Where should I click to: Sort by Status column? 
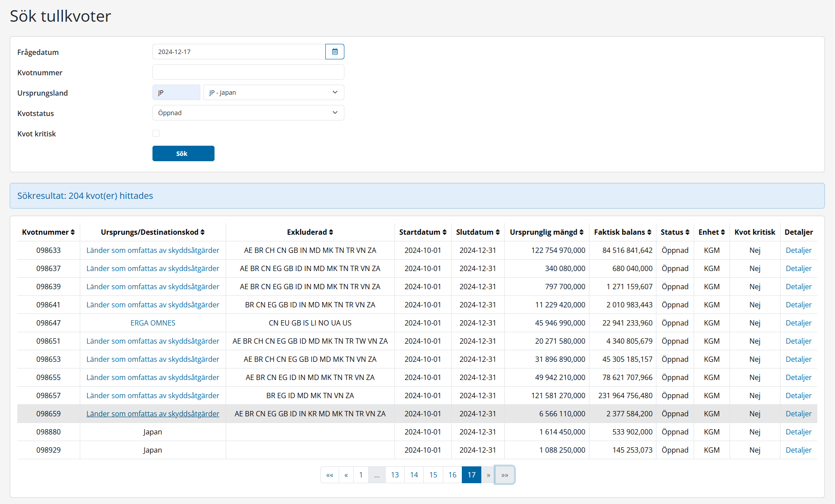coord(675,232)
